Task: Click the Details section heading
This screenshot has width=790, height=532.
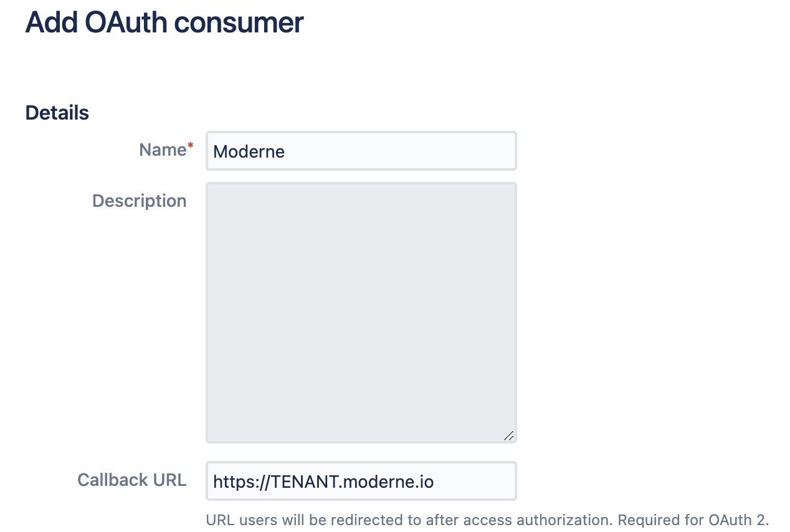Action: [x=57, y=113]
